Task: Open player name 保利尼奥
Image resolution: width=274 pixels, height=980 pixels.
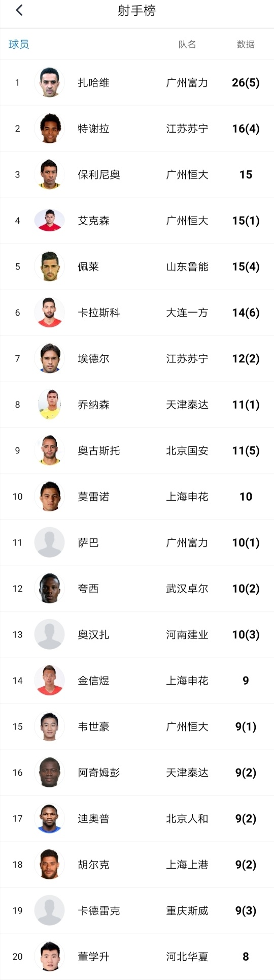Action: click(x=99, y=175)
